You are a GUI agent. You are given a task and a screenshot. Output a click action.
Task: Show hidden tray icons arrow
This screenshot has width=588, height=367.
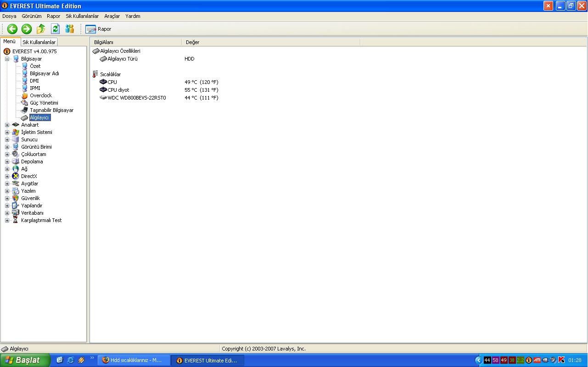478,360
